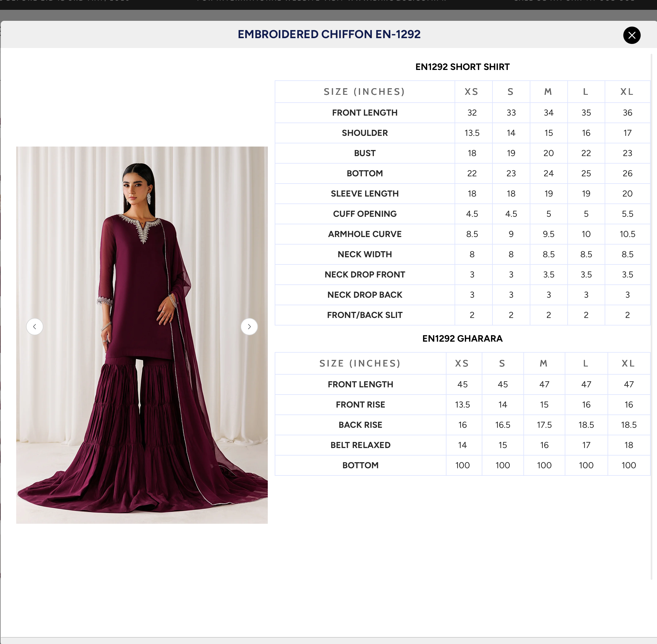657x644 pixels.
Task: Click the 'SLEEVE LENGTH' row label
Action: coord(365,194)
